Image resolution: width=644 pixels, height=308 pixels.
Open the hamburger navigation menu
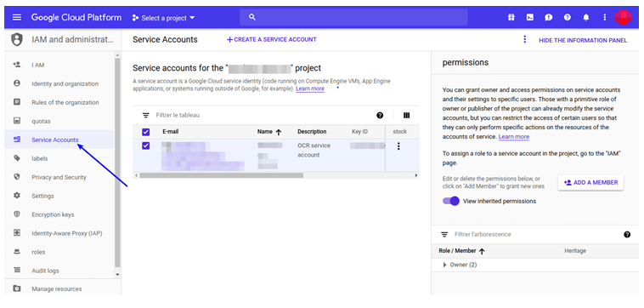pos(17,18)
